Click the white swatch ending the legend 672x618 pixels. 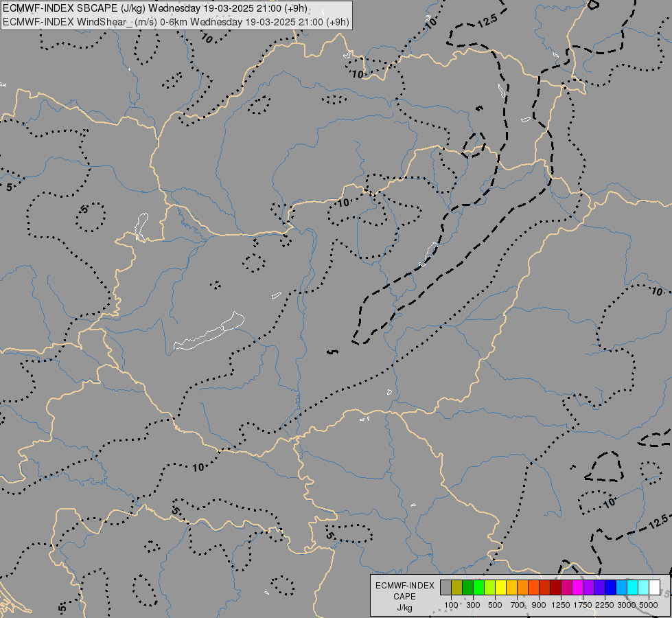click(654, 587)
